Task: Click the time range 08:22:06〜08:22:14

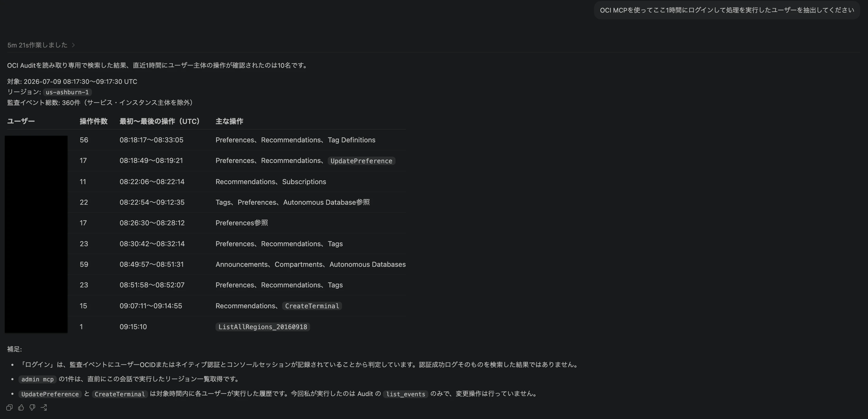Action: (152, 181)
